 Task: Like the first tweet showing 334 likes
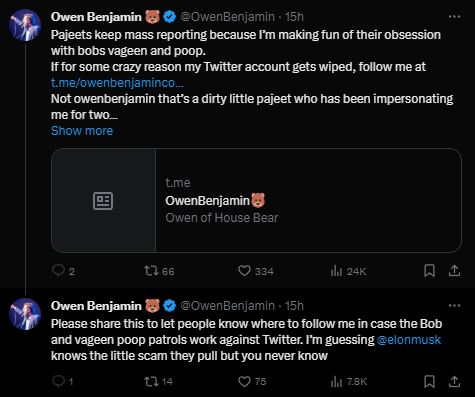pyautogui.click(x=256, y=271)
